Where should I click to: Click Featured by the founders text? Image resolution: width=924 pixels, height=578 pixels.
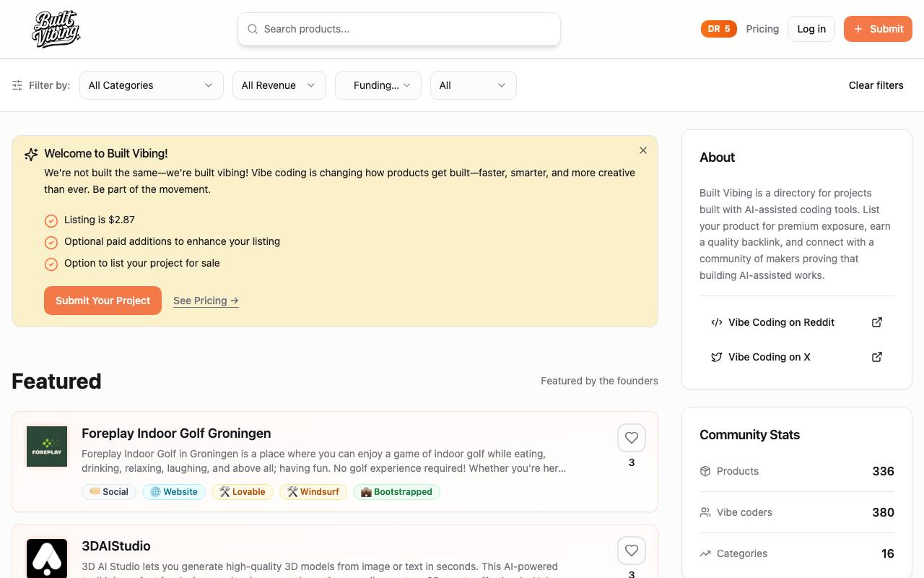tap(599, 381)
